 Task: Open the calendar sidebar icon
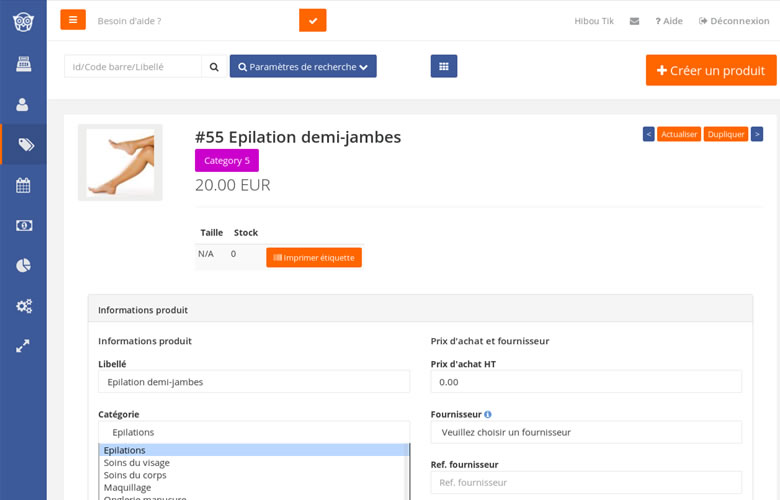(23, 186)
